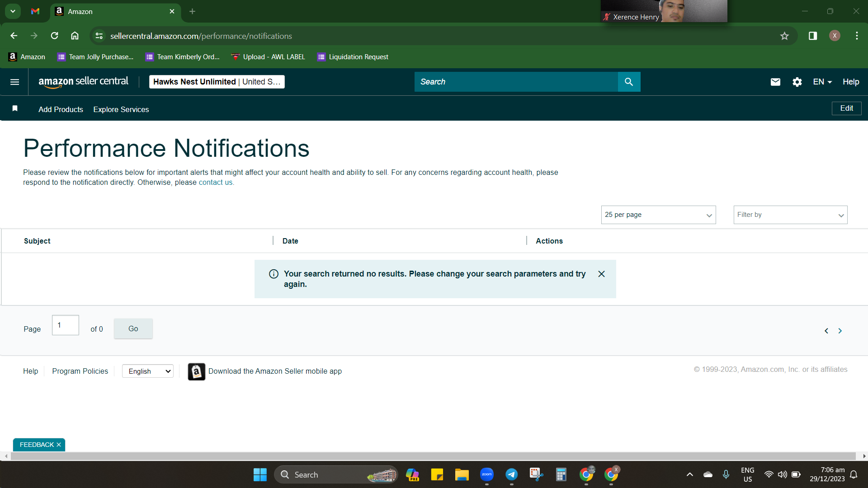Follow the contact us link

[x=216, y=183]
